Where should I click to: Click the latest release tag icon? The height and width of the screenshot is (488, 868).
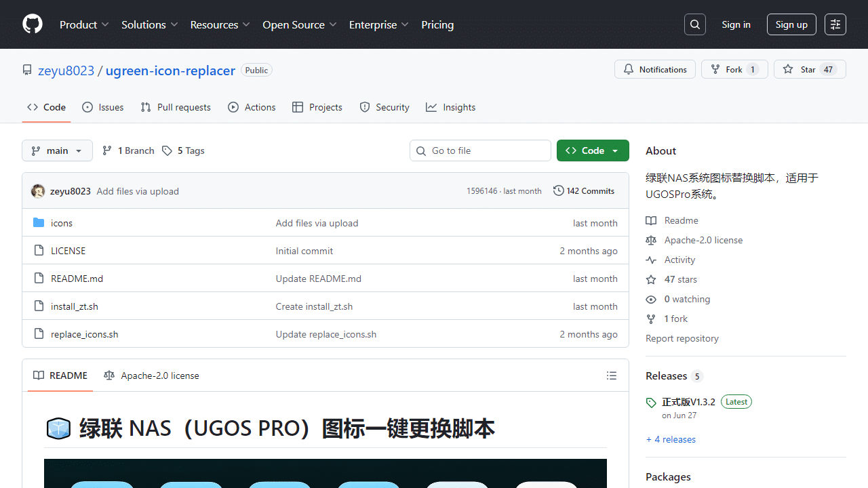point(651,402)
